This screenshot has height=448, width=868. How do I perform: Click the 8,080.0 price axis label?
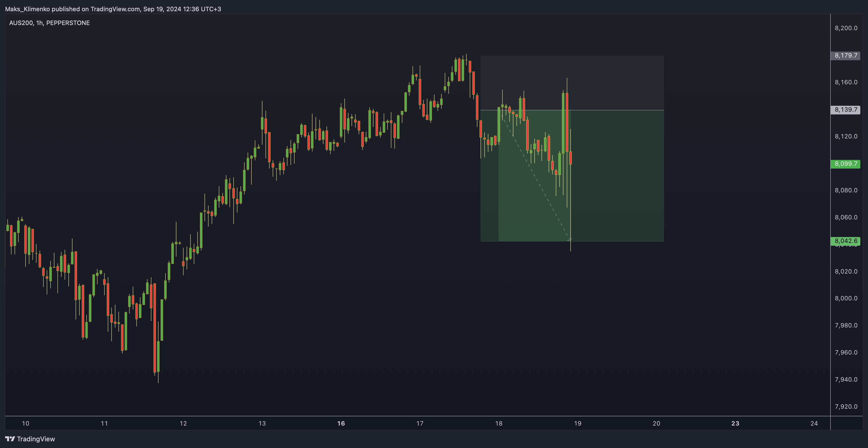click(x=846, y=190)
